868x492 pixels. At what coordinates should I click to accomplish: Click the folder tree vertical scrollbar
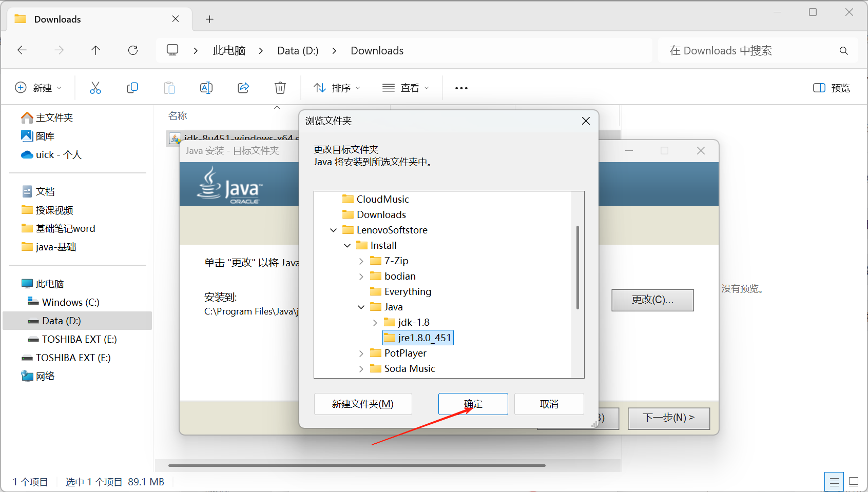[x=577, y=267]
